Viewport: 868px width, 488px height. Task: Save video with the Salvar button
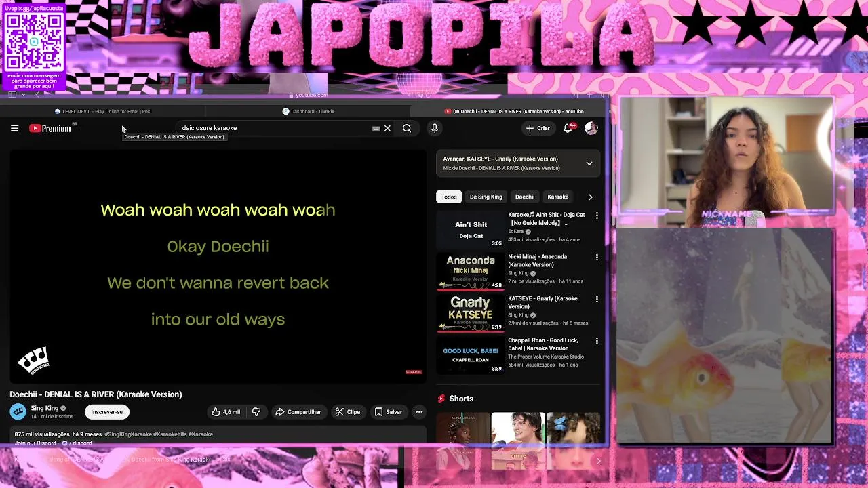tap(388, 412)
